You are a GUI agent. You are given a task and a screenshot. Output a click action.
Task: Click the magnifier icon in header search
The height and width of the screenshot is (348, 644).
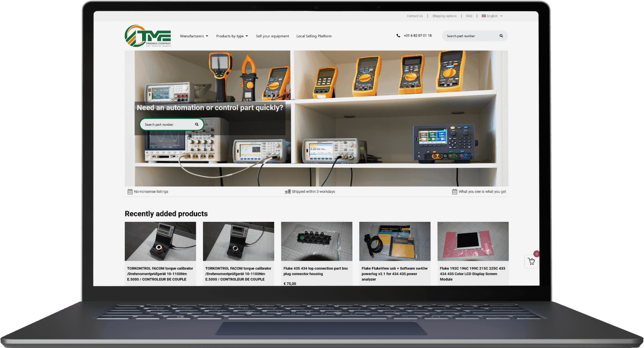[501, 36]
